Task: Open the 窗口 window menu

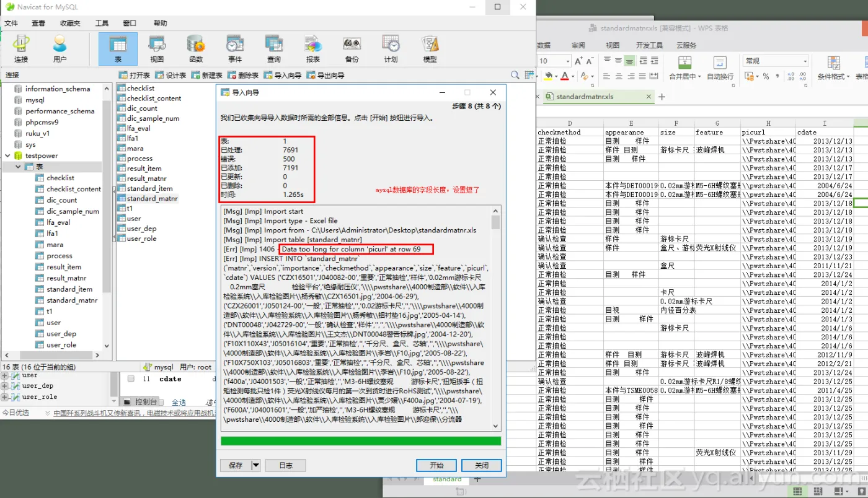Action: [129, 23]
